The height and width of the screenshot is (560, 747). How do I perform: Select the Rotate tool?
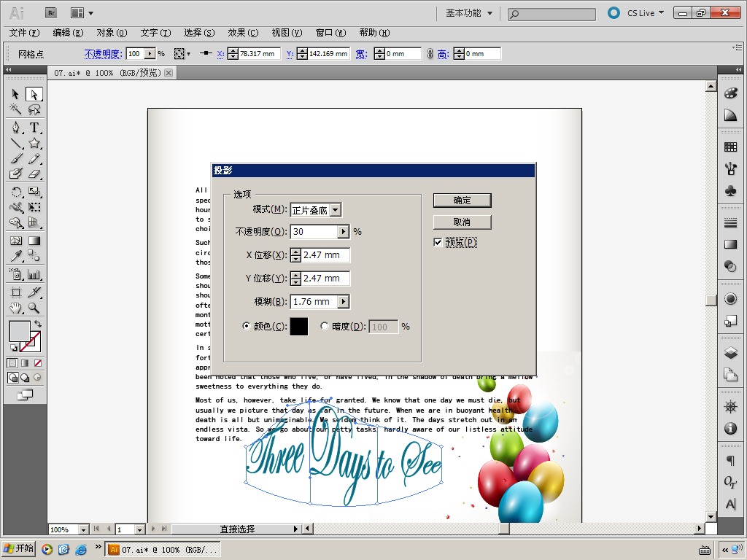(x=15, y=192)
